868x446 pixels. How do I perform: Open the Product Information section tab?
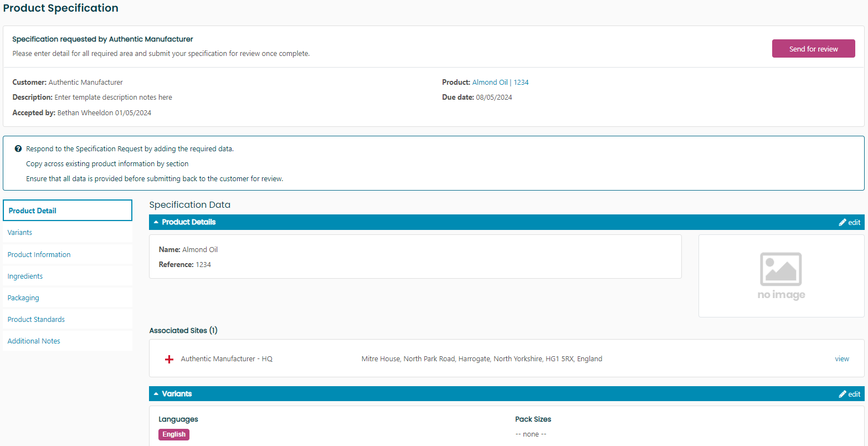[x=39, y=255]
